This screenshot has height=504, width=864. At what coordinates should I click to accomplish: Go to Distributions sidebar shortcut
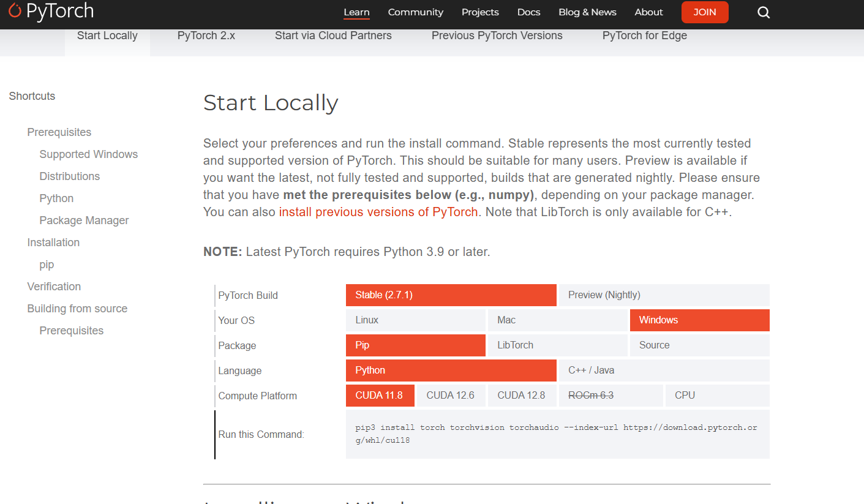pos(70,176)
